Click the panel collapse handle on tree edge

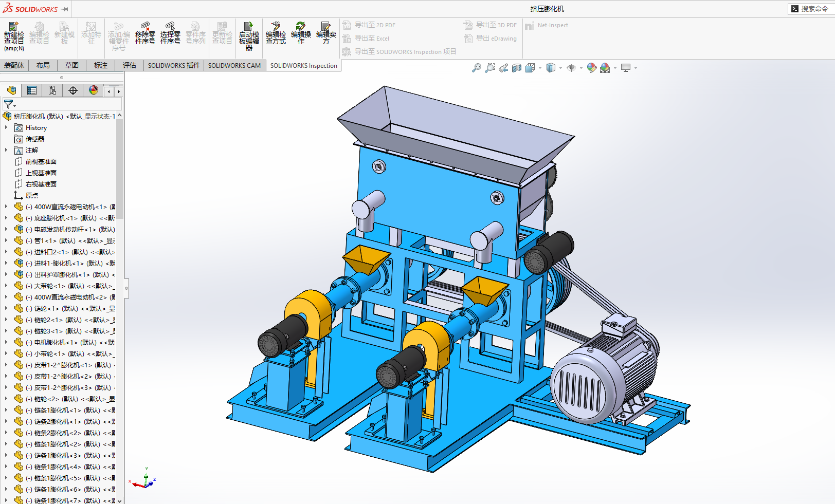(126, 288)
